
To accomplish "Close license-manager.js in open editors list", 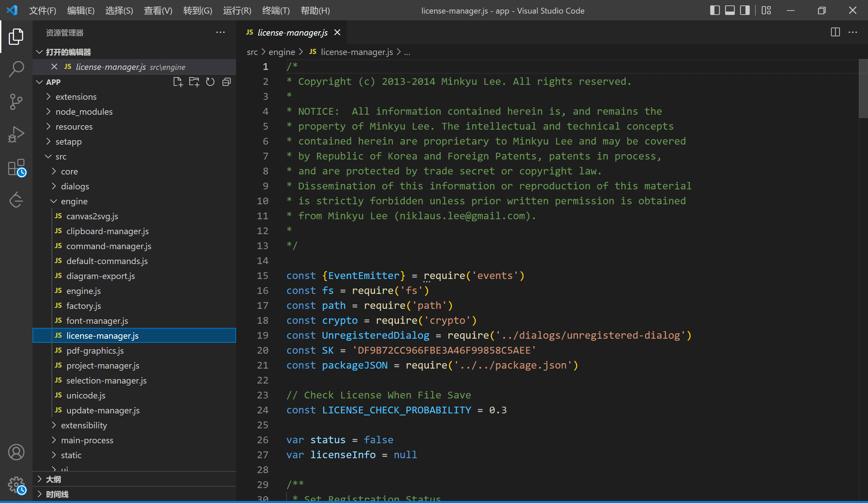I will (x=54, y=67).
